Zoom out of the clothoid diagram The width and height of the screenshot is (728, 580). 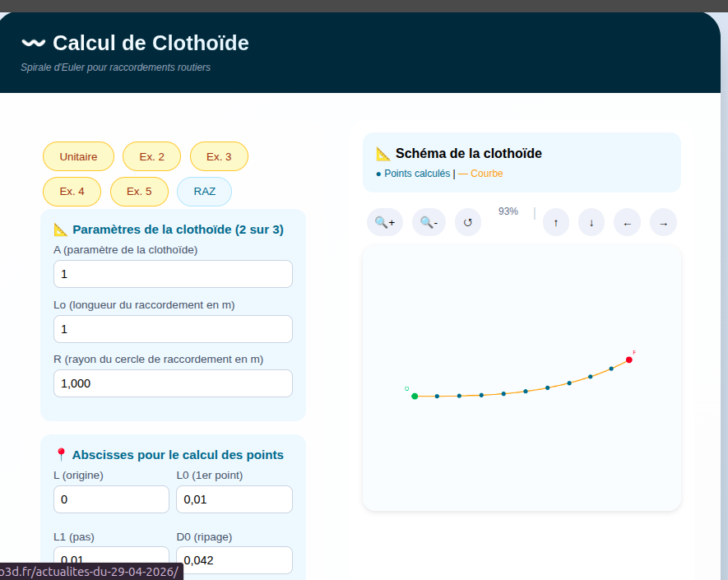tap(429, 222)
